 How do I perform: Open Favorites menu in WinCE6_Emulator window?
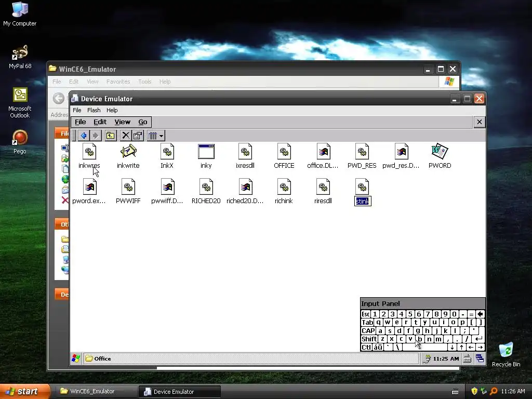pyautogui.click(x=118, y=82)
